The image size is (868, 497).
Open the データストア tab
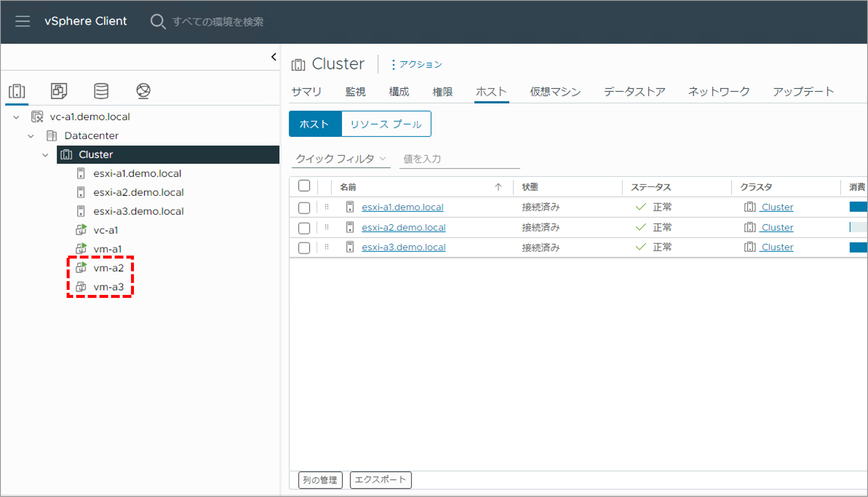(x=635, y=92)
